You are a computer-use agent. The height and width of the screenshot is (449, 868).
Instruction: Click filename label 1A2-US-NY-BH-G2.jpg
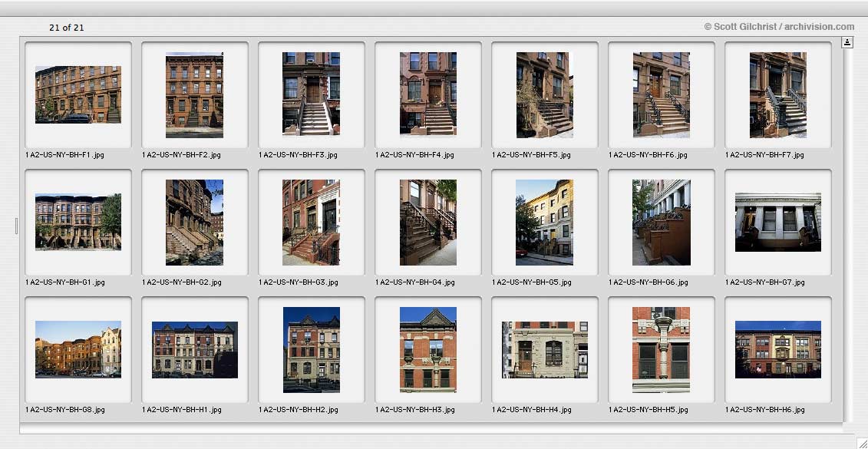tap(182, 282)
